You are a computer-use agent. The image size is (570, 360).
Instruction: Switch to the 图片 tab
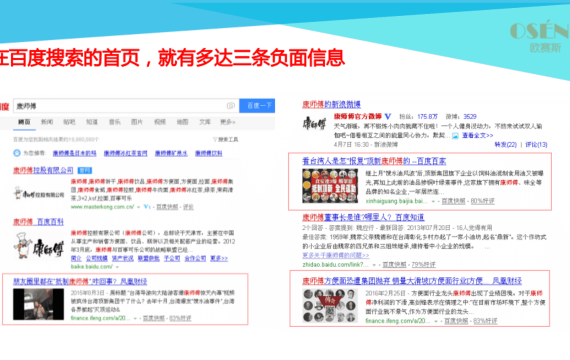(x=137, y=122)
